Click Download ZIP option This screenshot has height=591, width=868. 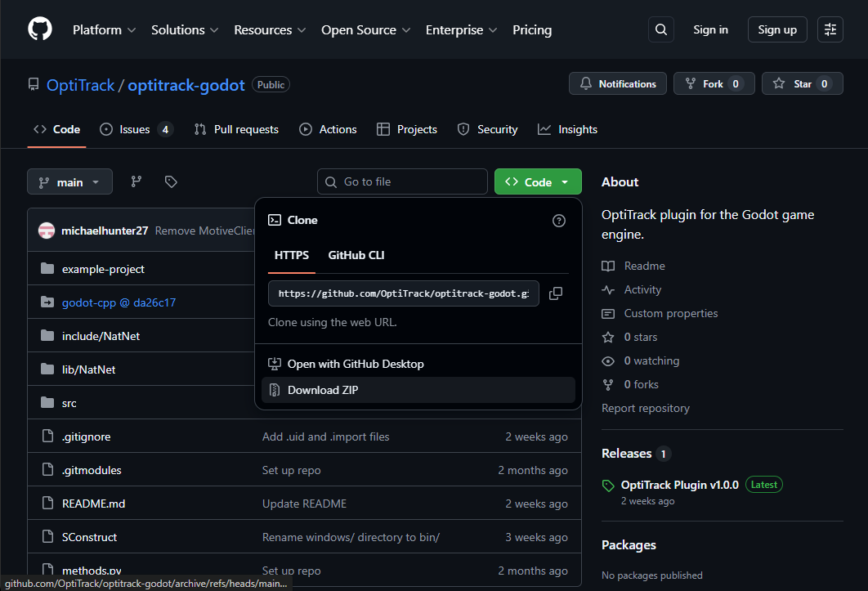418,390
